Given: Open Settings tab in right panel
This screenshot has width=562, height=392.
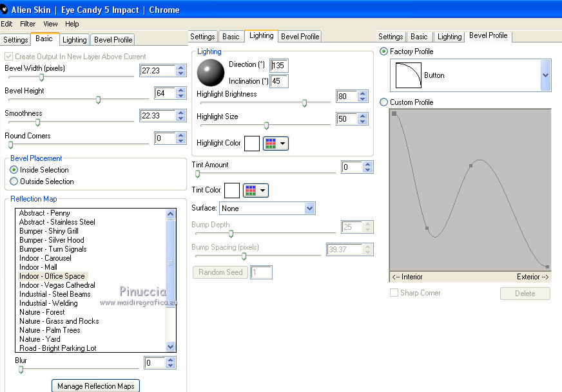Looking at the screenshot, I should click(391, 37).
